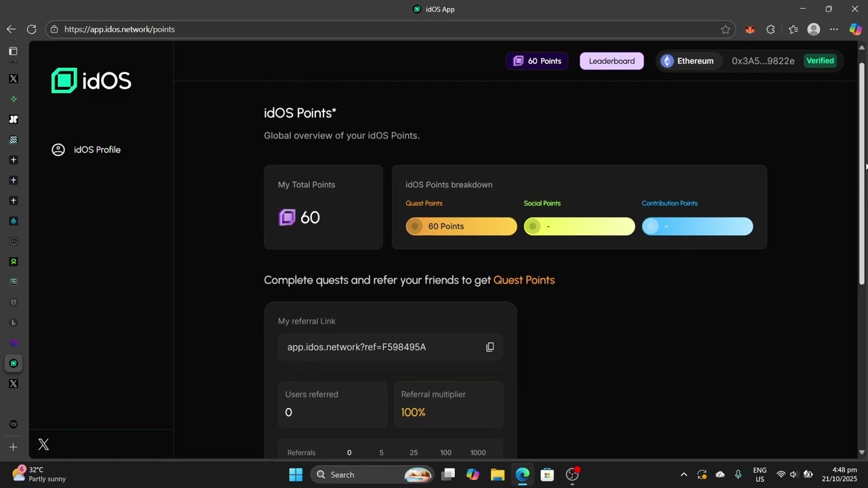Click the referral link field app.idos.network?ref=F598495A
Image resolution: width=868 pixels, height=488 pixels.
click(x=390, y=347)
